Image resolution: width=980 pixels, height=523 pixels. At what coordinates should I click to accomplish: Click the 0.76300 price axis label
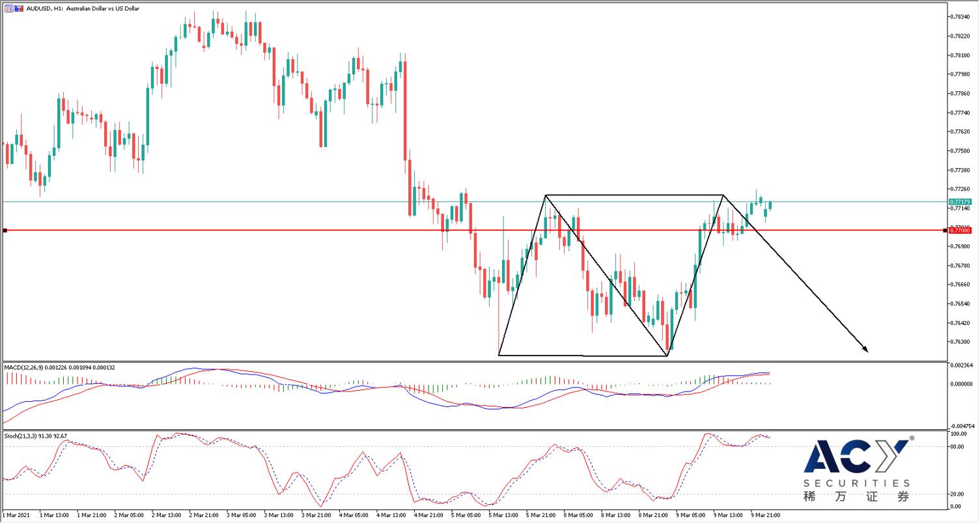[960, 342]
